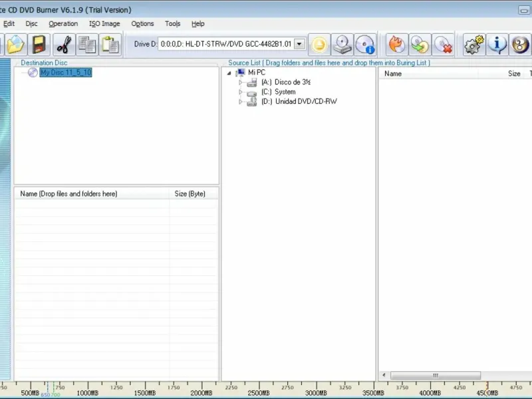Open the Tools menu

pyautogui.click(x=173, y=24)
